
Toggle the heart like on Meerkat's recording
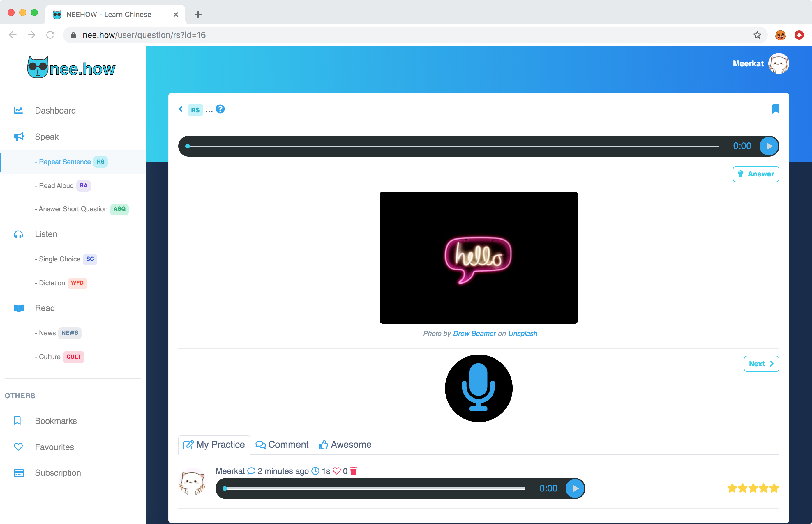click(x=337, y=471)
